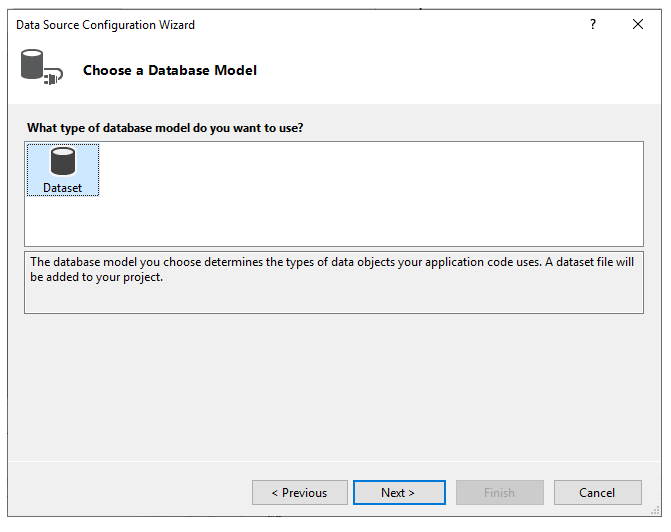This screenshot has height=532, width=671.
Task: Close the wizard with the X button
Action: pyautogui.click(x=638, y=24)
